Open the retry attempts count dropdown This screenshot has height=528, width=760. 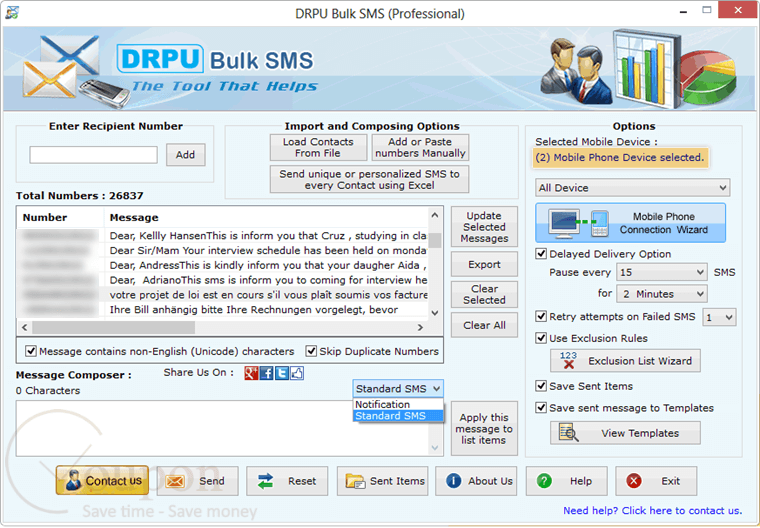tap(719, 318)
